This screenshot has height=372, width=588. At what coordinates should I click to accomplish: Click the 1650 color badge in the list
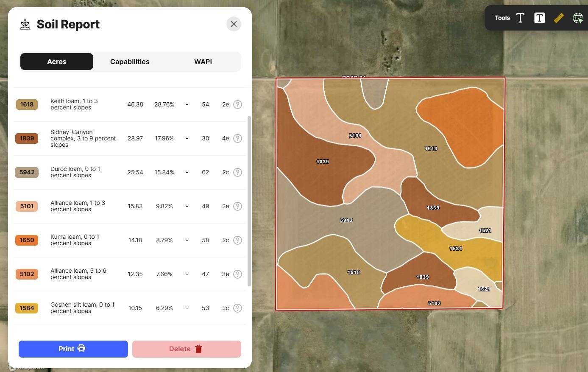tap(27, 240)
